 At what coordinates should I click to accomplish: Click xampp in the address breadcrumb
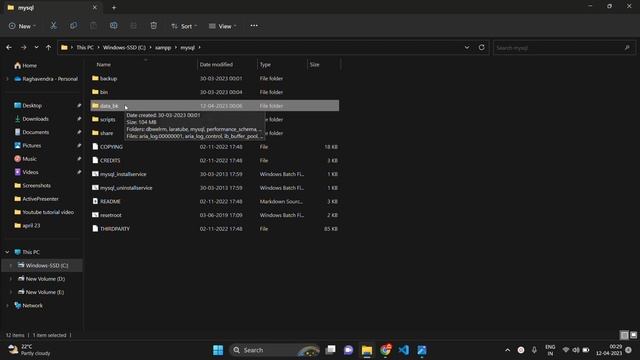click(x=163, y=47)
